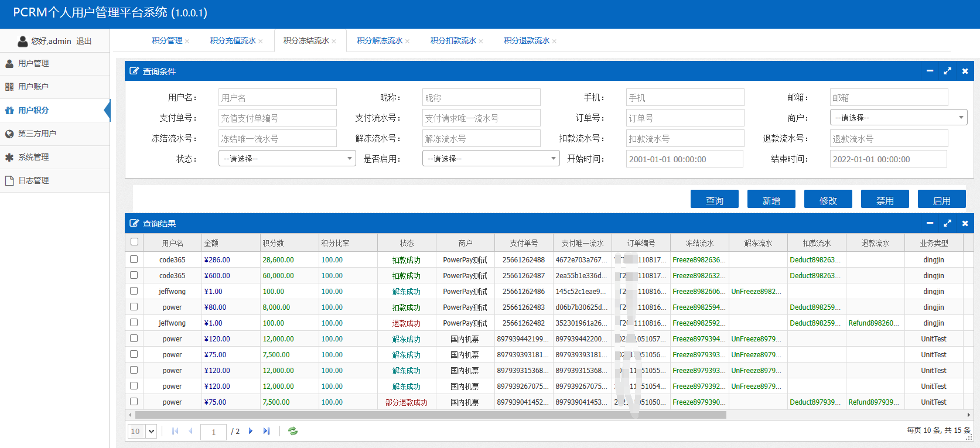Click the horizontal scrollbar under the results table

[431, 415]
